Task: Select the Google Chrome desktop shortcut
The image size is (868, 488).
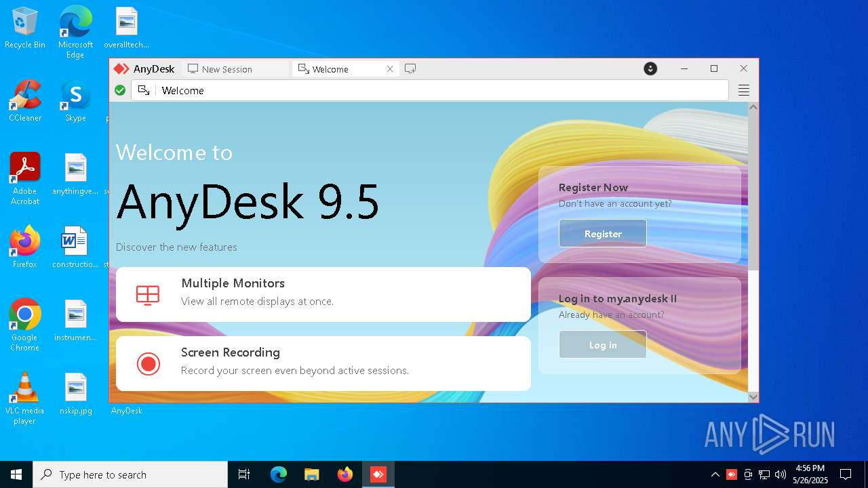Action: (x=25, y=325)
